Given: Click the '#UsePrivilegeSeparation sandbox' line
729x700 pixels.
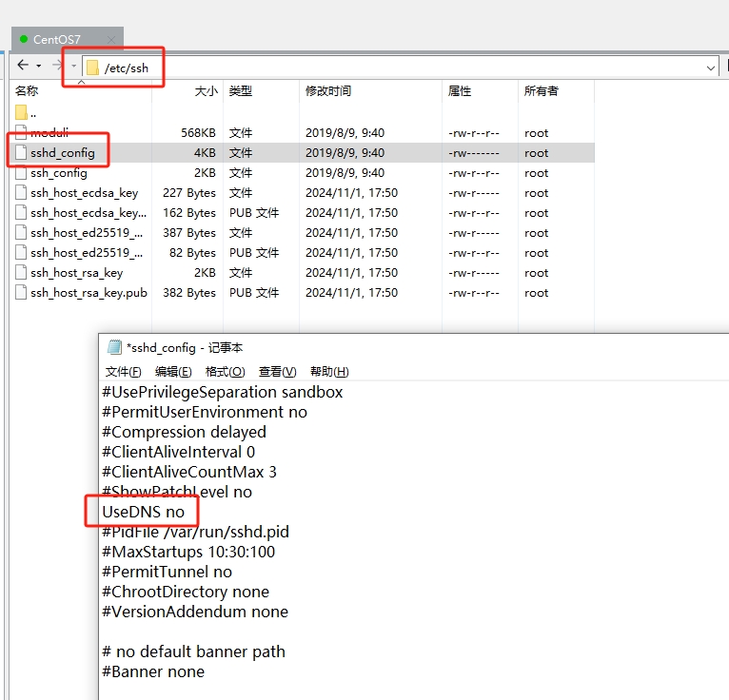Looking at the screenshot, I should 223,393.
